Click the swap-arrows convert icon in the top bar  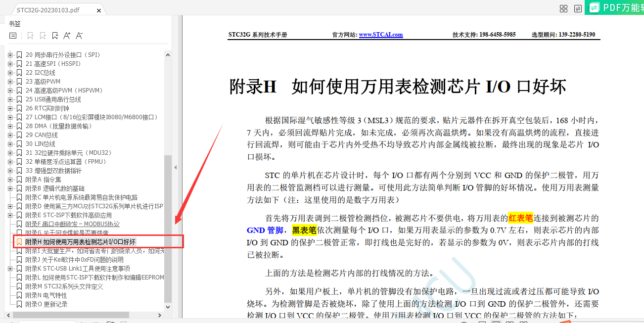click(x=578, y=8)
